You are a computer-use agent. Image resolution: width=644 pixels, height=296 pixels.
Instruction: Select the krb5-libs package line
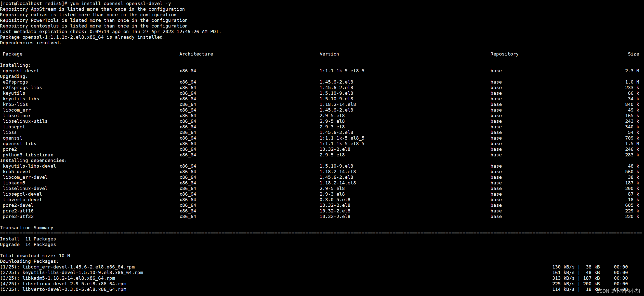pos(15,104)
